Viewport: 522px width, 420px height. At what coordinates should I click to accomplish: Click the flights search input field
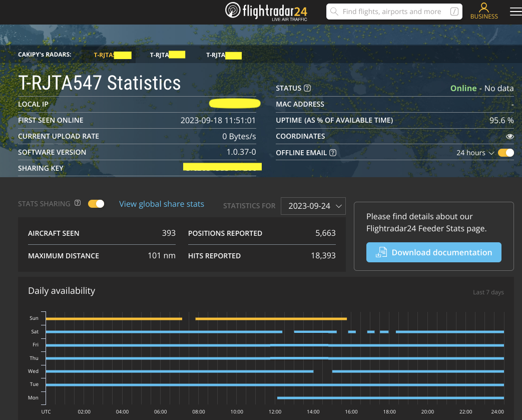point(395,11)
